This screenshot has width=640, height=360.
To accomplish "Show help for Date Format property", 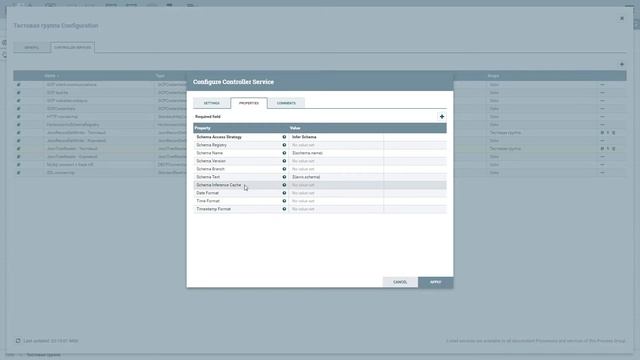I will [284, 193].
